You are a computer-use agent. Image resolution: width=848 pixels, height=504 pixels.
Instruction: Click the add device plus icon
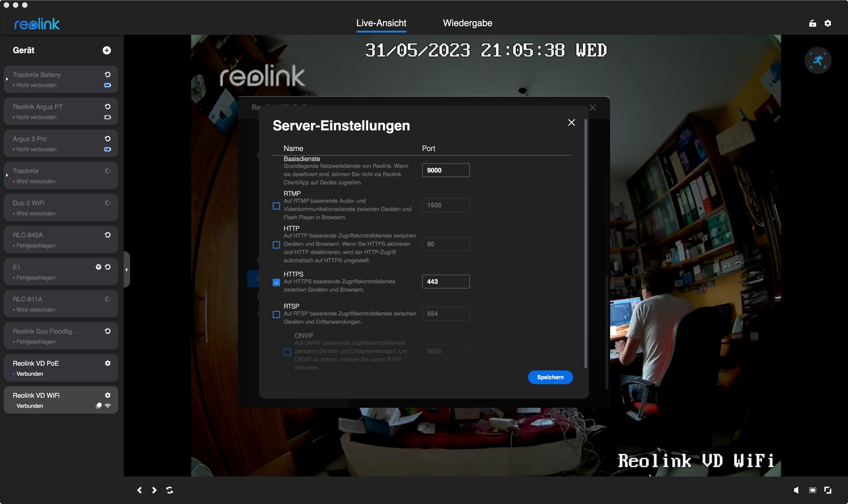[x=107, y=50]
